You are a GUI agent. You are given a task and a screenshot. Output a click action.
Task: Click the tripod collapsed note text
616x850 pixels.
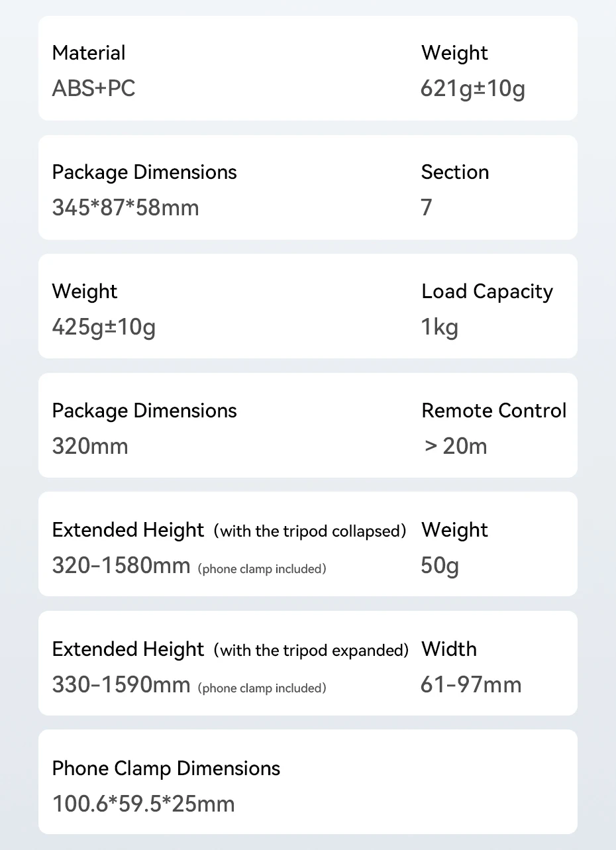pos(309,531)
